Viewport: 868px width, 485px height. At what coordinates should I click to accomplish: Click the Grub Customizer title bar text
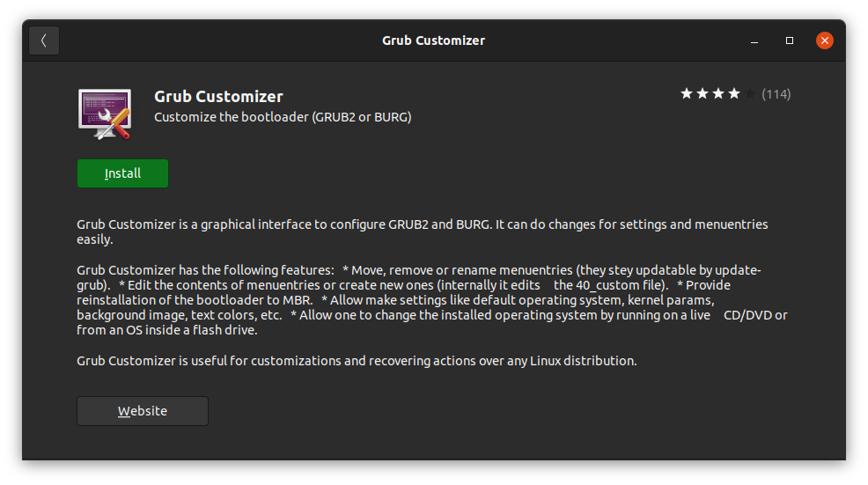433,40
